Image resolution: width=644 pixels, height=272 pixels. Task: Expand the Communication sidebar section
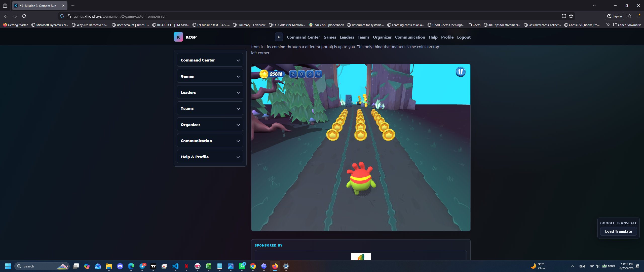(x=210, y=141)
